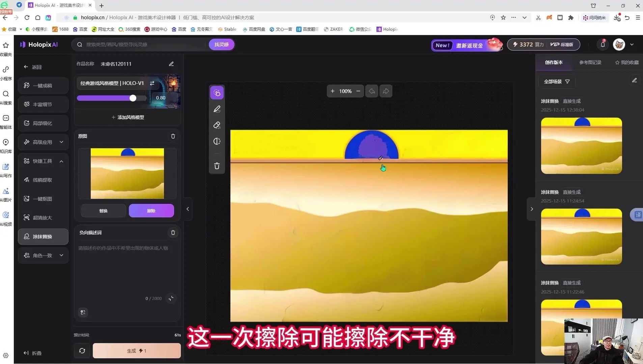This screenshot has height=364, width=643.
Task: Open the 我的收藏 tab
Action: (627, 62)
